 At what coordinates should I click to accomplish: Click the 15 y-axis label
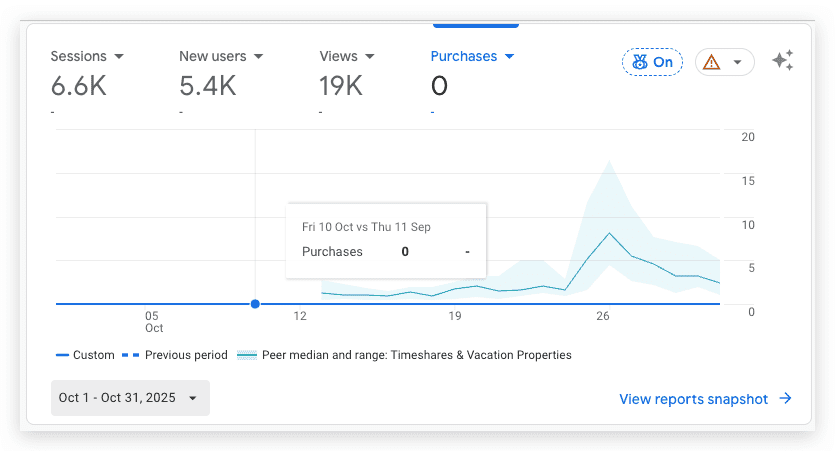click(x=748, y=181)
